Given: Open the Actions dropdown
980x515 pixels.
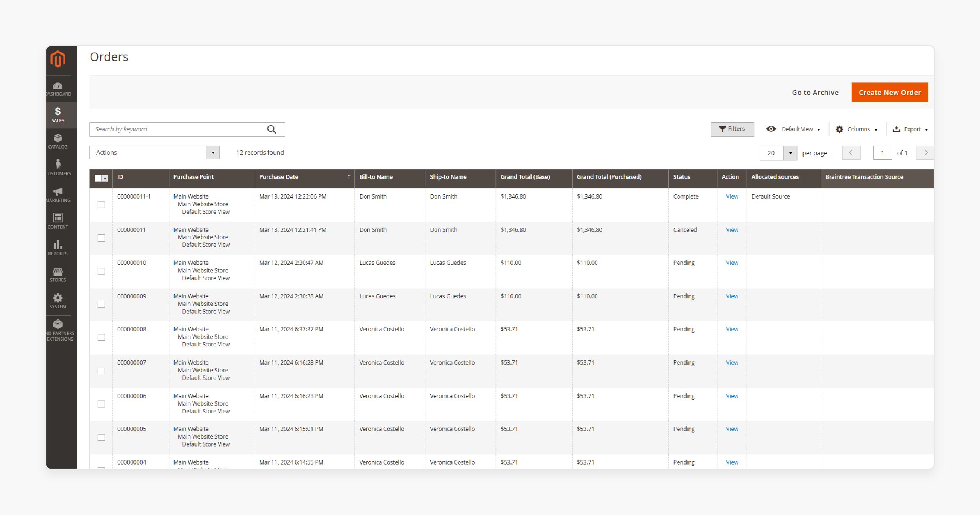Looking at the screenshot, I should 155,153.
